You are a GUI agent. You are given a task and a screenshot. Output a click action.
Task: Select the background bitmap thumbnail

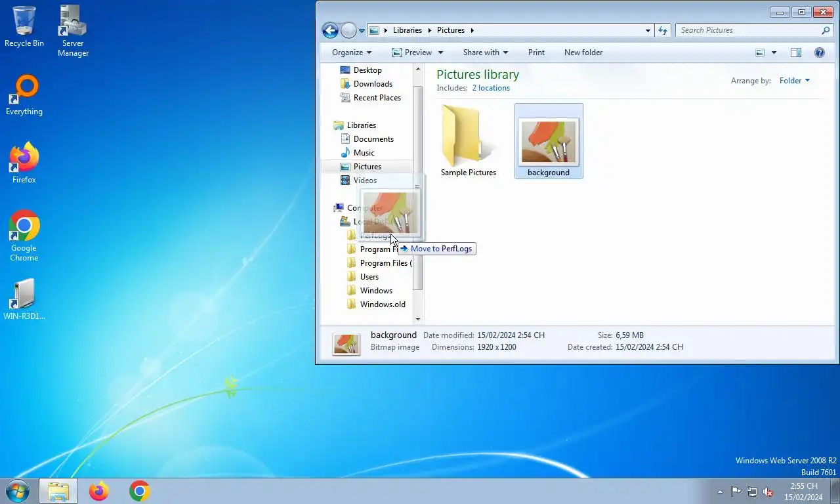(x=549, y=141)
